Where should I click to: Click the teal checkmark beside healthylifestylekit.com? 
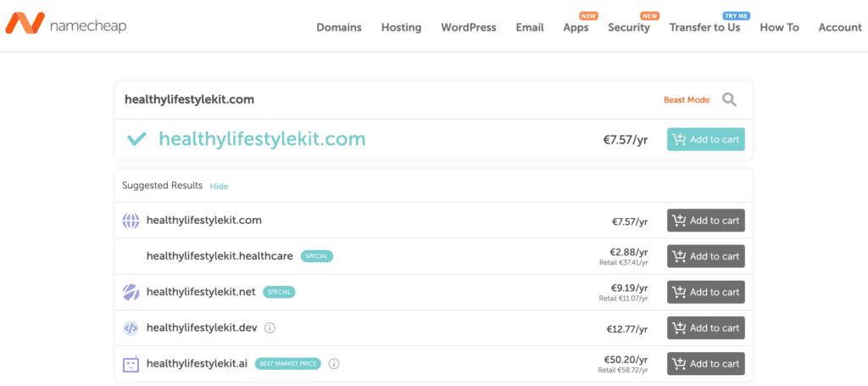(136, 139)
